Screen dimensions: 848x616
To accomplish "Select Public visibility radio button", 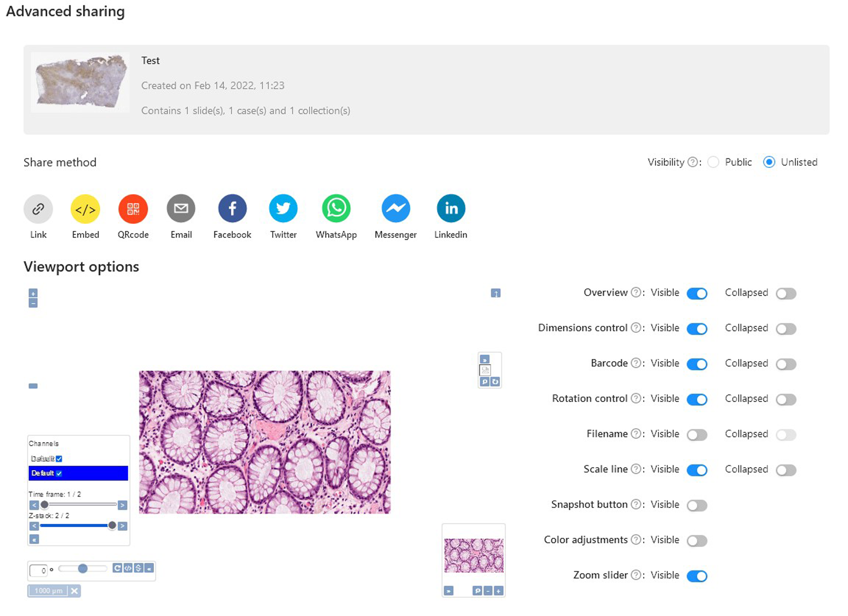I will click(x=713, y=162).
